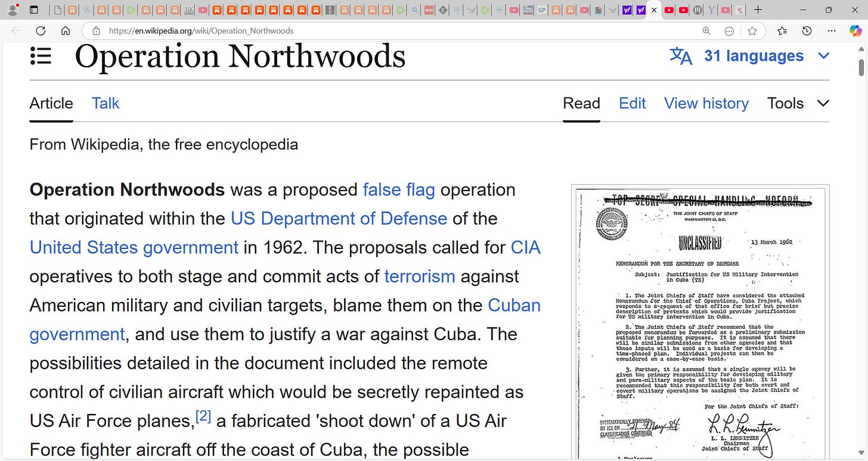Switch to the pause-circle favicon tab

(x=697, y=10)
